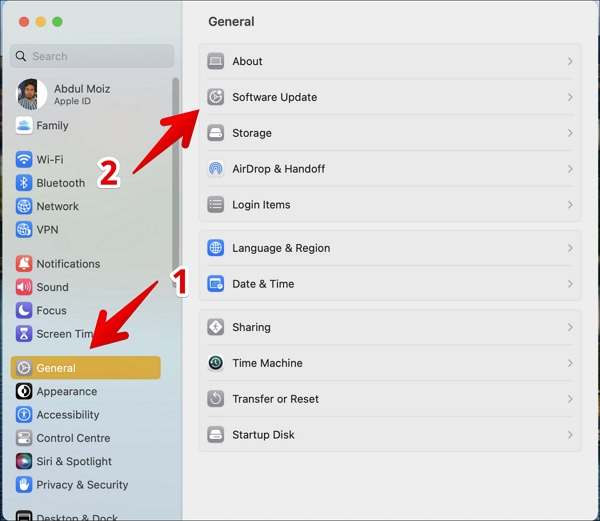Select Privacy & Security label
The width and height of the screenshot is (600, 521).
(82, 485)
